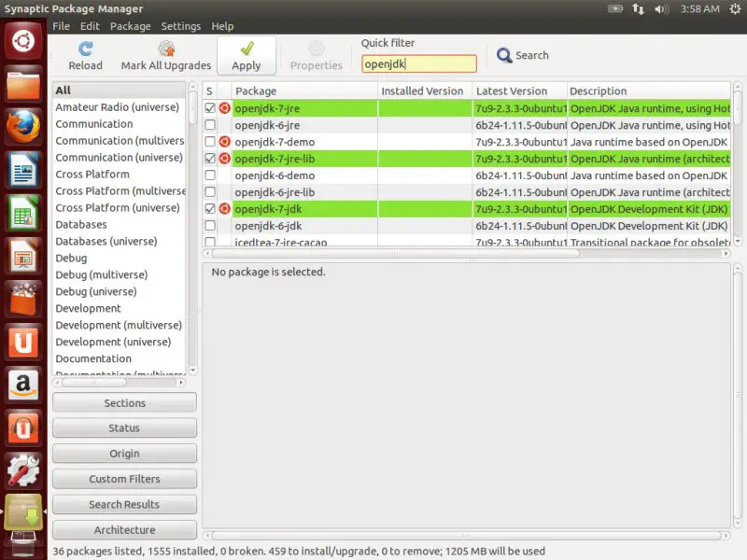Click the Ubuntu icon beside openjdk-7-jre-lib
The image size is (747, 560).
224,159
